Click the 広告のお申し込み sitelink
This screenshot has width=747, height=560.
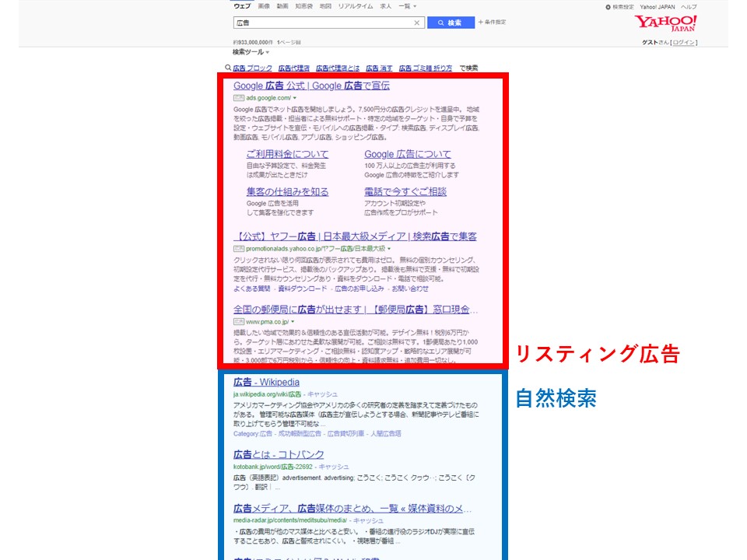pyautogui.click(x=359, y=289)
